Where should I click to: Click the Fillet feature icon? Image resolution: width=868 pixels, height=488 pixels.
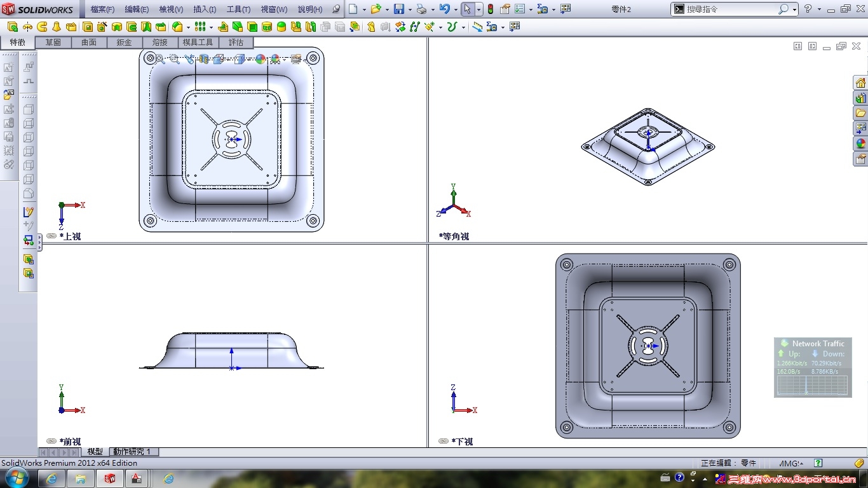point(178,27)
